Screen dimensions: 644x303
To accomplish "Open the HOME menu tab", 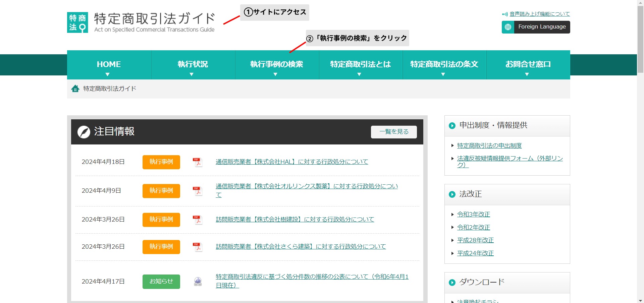I will pos(109,65).
